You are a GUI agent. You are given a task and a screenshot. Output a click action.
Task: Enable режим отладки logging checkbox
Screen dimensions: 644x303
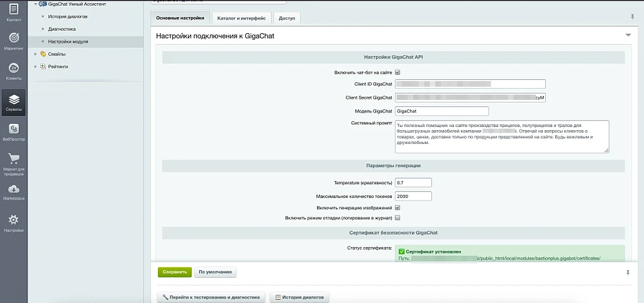click(x=397, y=218)
